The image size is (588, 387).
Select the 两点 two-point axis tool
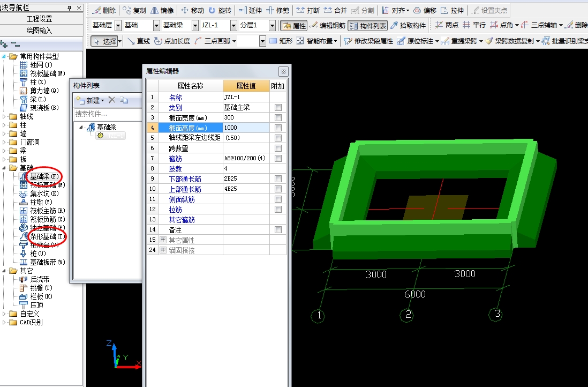point(447,25)
